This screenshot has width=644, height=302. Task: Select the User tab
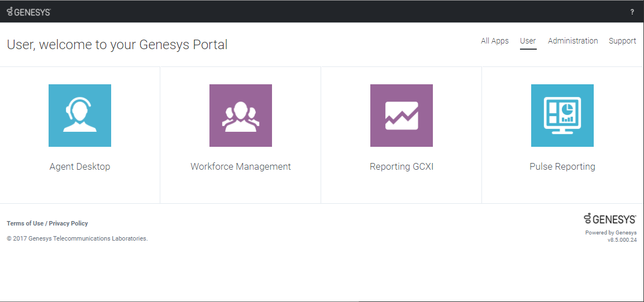pos(528,41)
